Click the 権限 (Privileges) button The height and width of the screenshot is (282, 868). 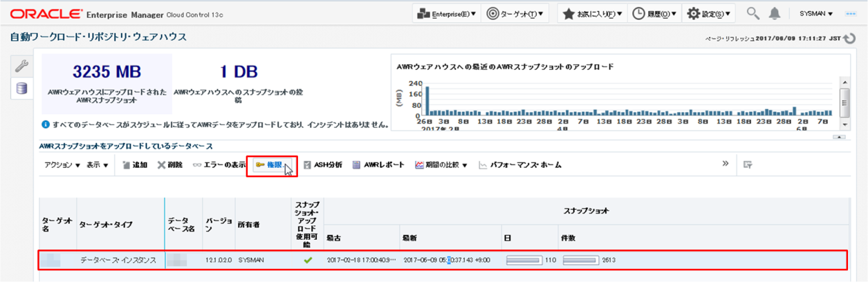[270, 165]
